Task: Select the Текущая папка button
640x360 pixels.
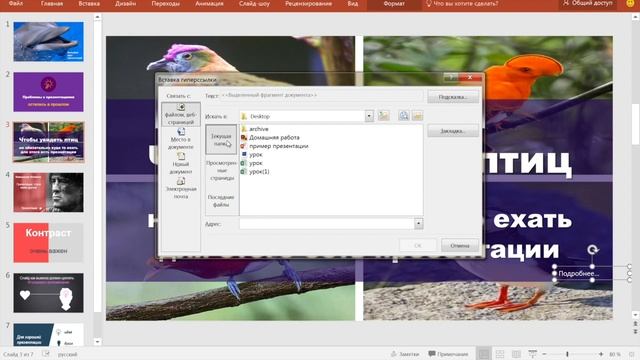Action: [221, 140]
